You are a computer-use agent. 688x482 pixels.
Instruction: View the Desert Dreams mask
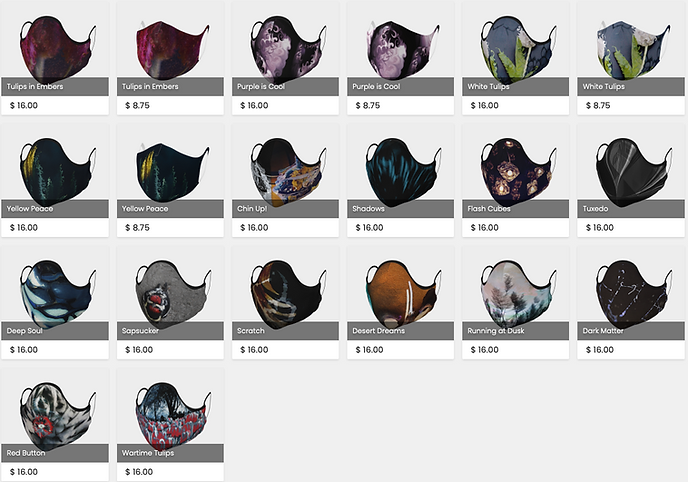(x=403, y=295)
